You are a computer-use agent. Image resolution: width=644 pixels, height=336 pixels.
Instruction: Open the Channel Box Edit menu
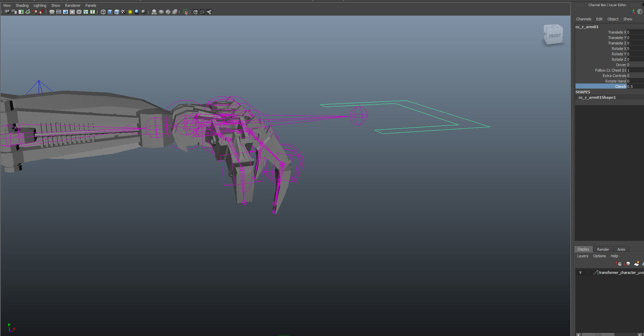599,19
